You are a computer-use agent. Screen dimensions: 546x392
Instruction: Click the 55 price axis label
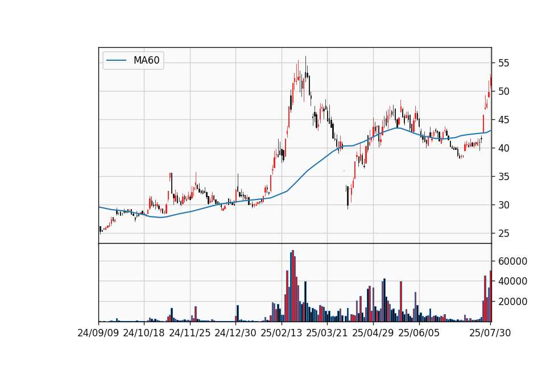(503, 63)
